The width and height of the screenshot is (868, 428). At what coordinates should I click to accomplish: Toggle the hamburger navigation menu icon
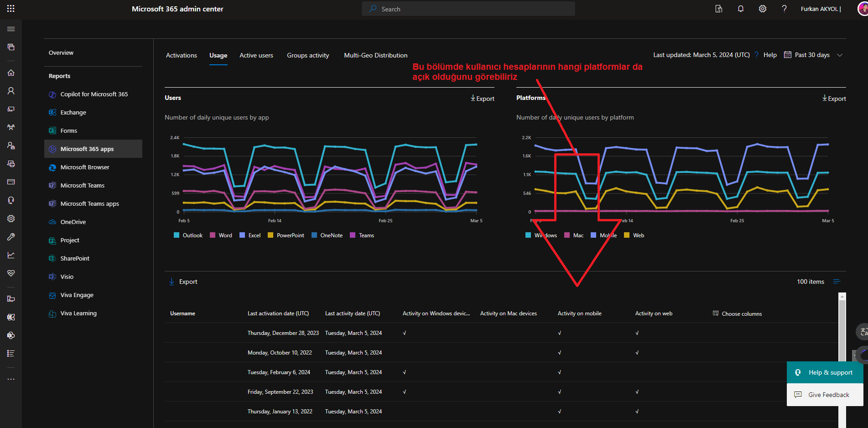tap(11, 29)
